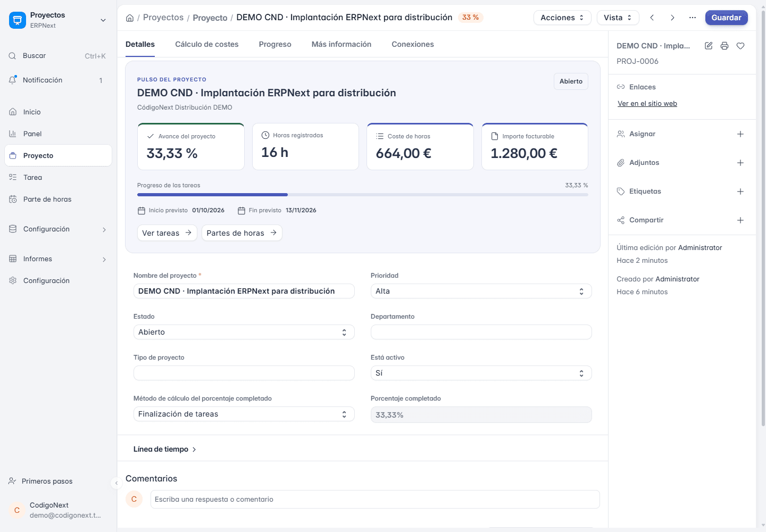Switch to the Progreso tab
Screen dimensions: 766x532
[x=275, y=44]
